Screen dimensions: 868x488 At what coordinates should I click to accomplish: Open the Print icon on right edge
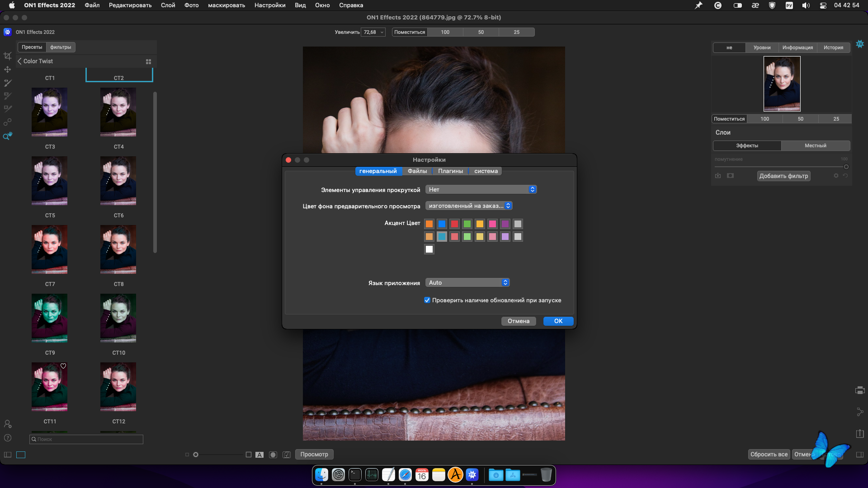[x=860, y=390]
